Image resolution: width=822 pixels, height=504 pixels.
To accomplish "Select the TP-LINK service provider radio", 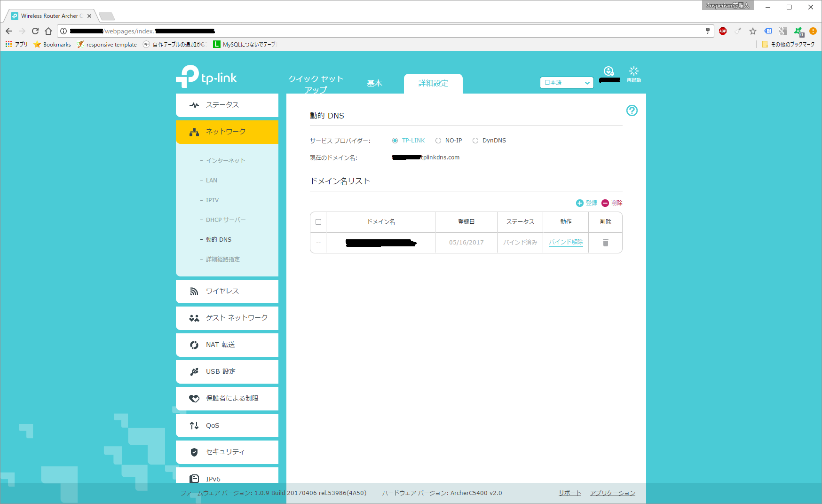I will click(x=395, y=141).
